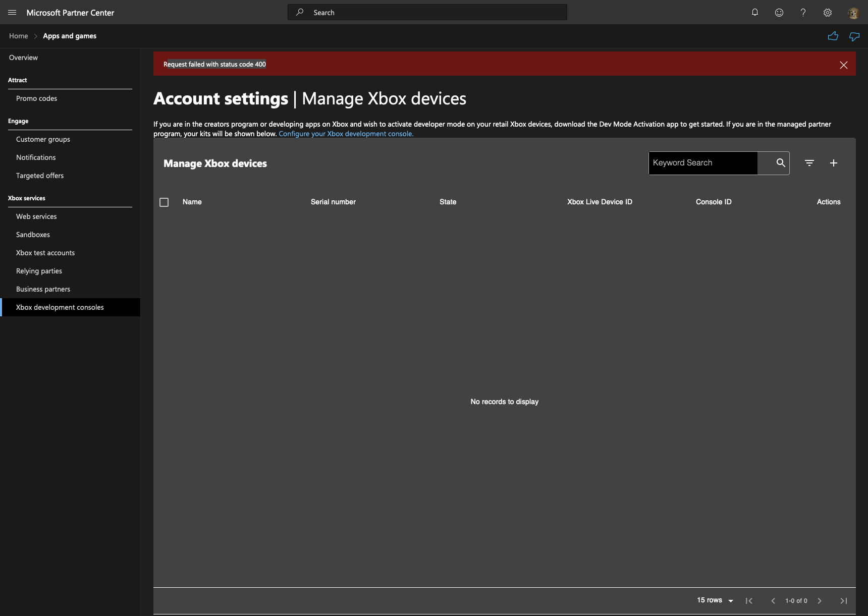Go to next page of results

pyautogui.click(x=820, y=601)
